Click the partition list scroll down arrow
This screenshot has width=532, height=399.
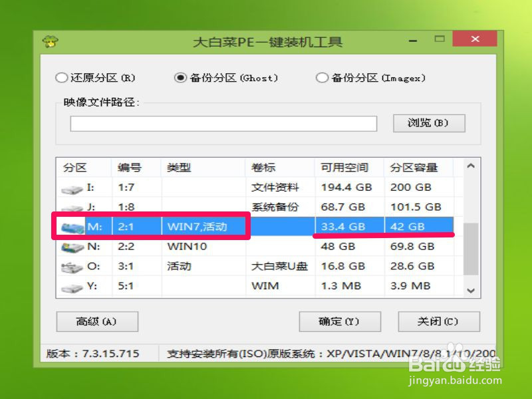tap(471, 291)
